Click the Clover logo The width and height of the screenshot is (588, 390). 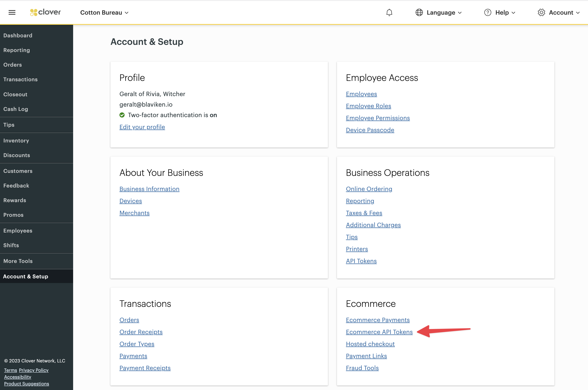pyautogui.click(x=45, y=12)
